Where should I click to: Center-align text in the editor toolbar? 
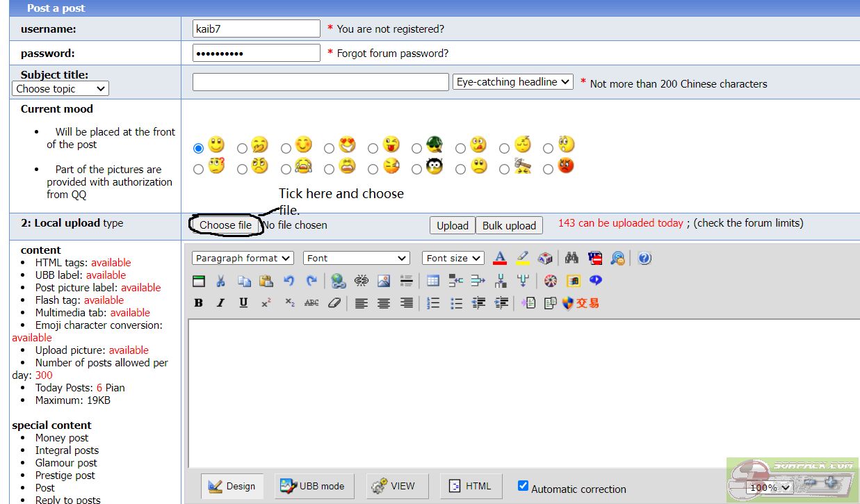[x=384, y=303]
